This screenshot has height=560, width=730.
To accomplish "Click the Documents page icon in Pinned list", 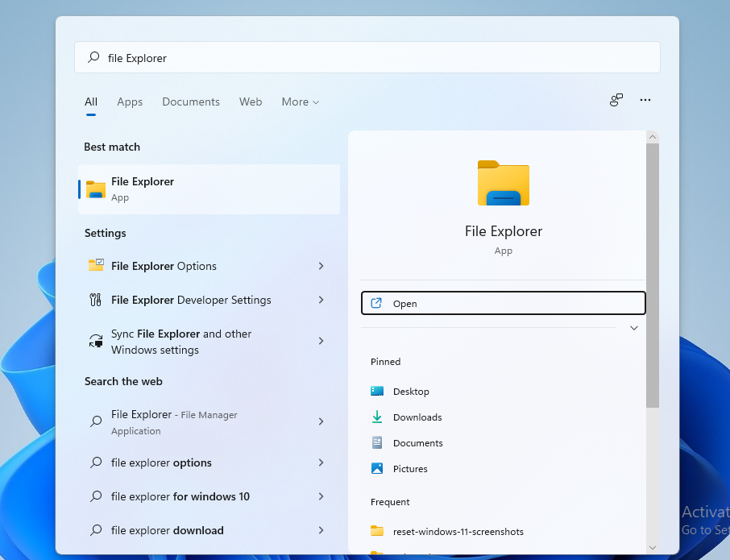I will [x=377, y=442].
